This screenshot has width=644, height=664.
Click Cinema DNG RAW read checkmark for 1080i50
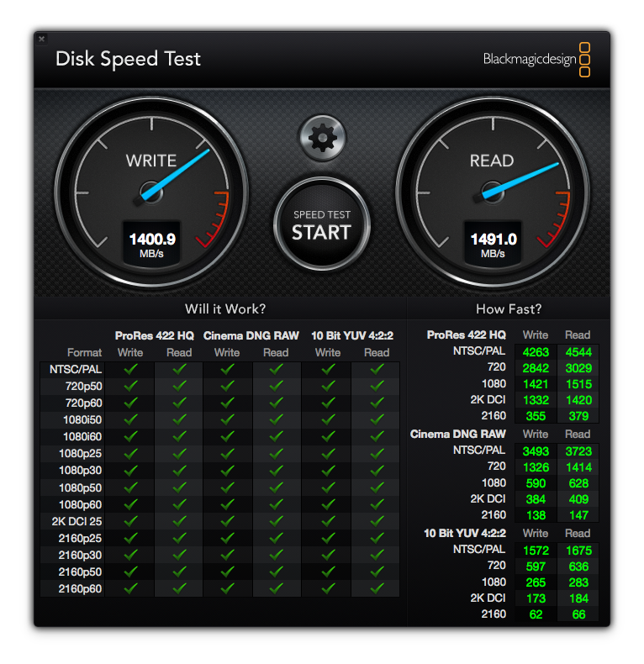[x=277, y=419]
